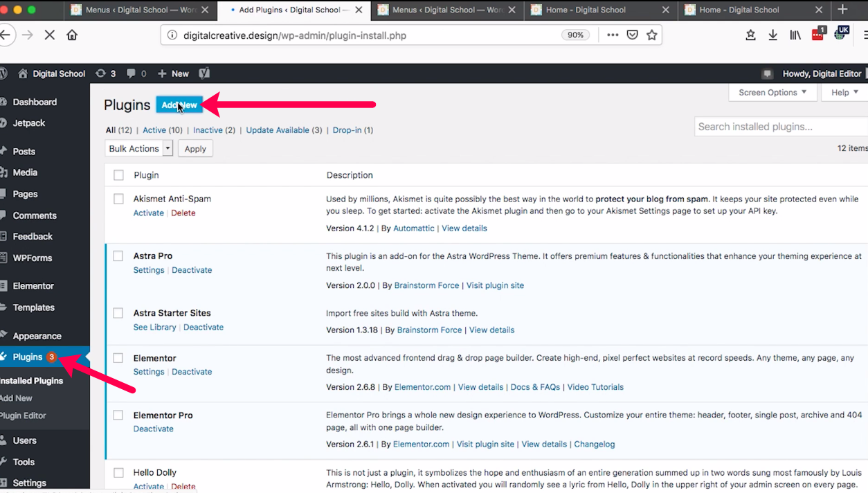Open Appearance in the sidebar
The width and height of the screenshot is (868, 493).
click(x=37, y=336)
